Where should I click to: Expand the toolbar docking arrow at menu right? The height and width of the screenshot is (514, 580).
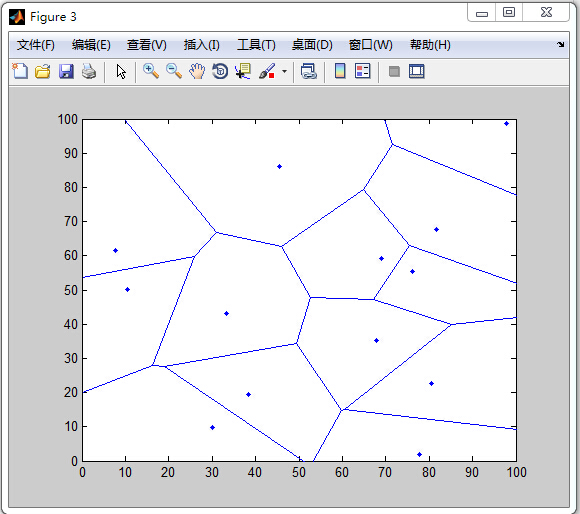coord(561,44)
